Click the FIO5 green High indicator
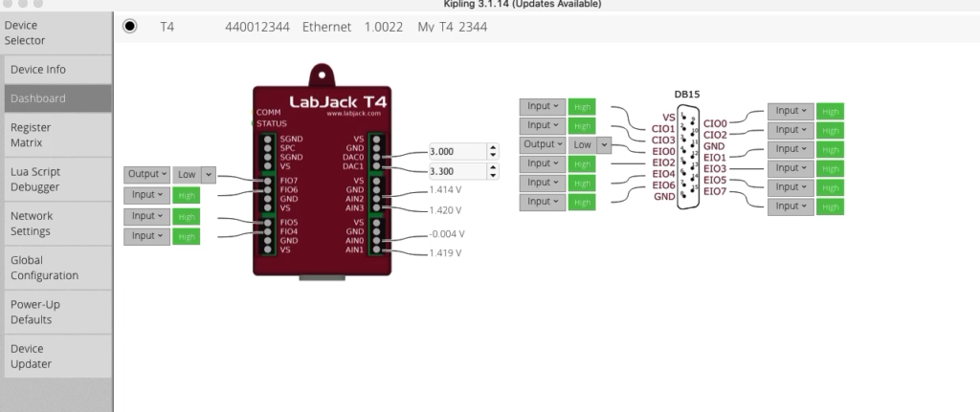Image resolution: width=980 pixels, height=412 pixels. coord(187,217)
